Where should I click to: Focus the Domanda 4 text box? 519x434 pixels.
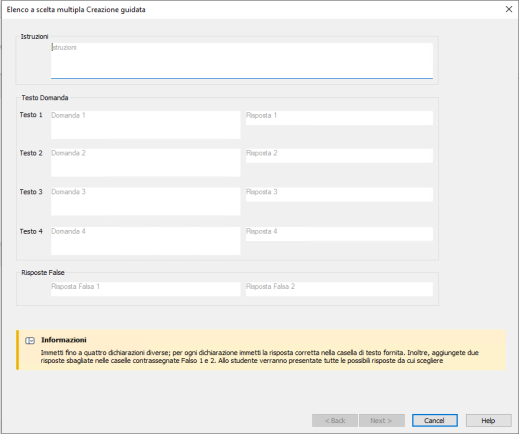146,241
